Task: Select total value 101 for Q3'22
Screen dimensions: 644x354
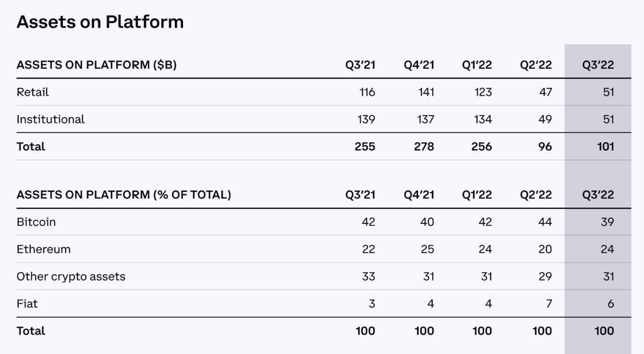Action: (x=605, y=147)
